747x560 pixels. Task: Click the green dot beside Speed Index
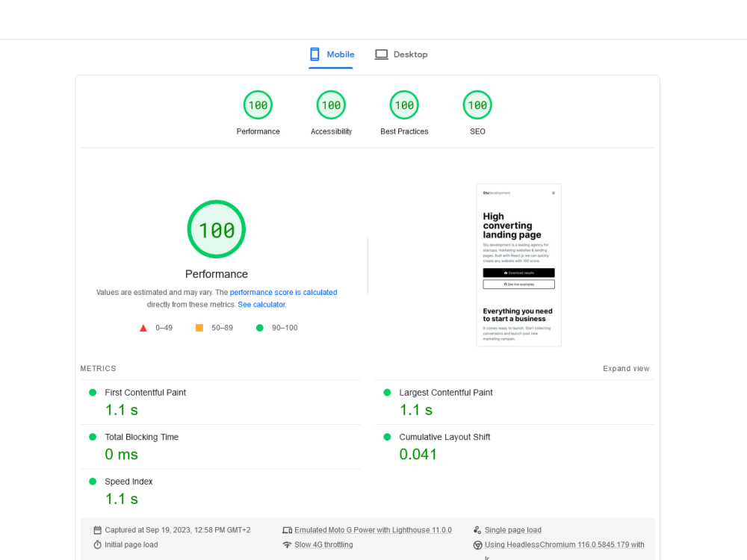93,482
